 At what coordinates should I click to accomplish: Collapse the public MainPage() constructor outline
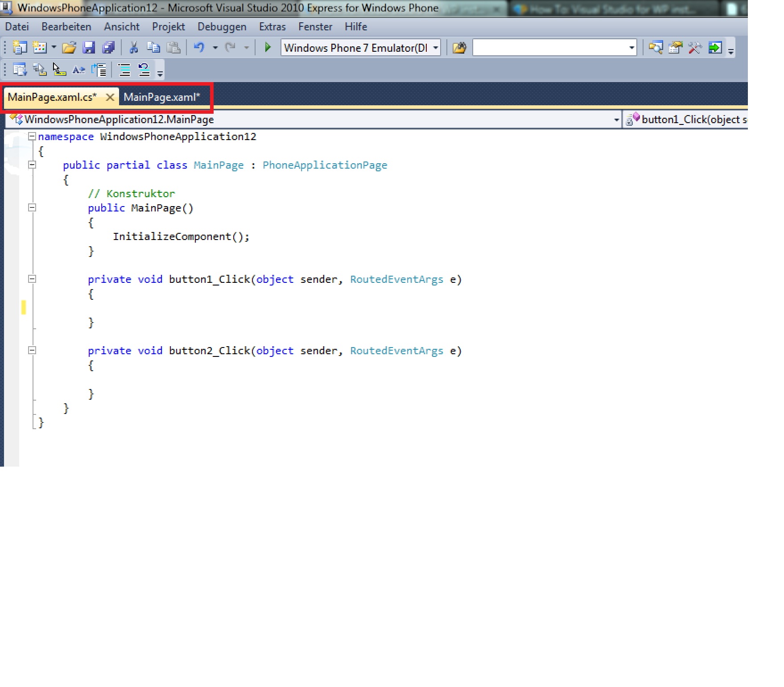pyautogui.click(x=32, y=208)
